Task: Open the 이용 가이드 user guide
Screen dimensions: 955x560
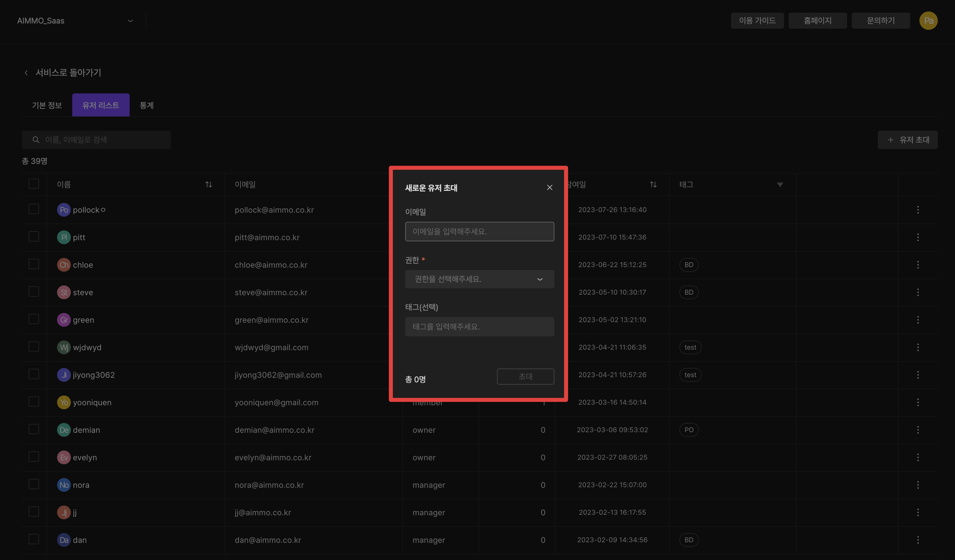Action: [757, 20]
